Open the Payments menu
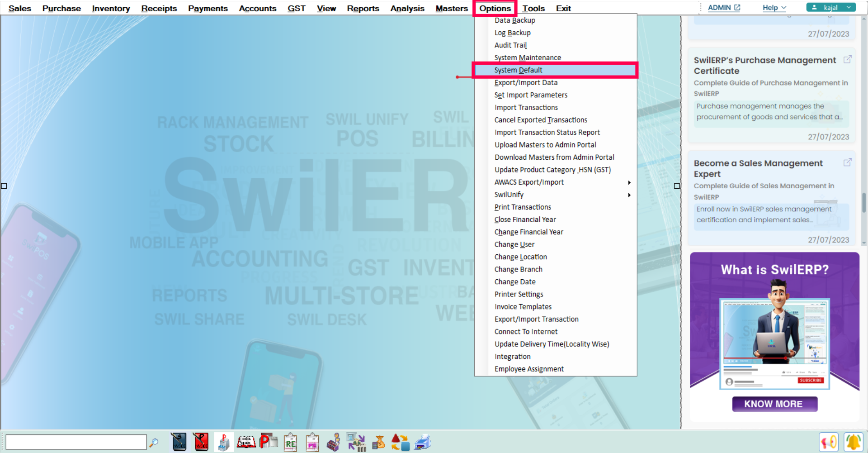The height and width of the screenshot is (453, 868). coord(208,8)
